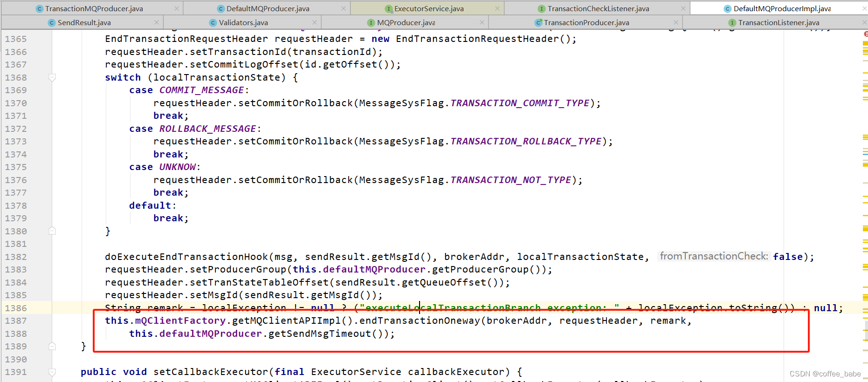Click setCallbackExecutor method name

211,372
